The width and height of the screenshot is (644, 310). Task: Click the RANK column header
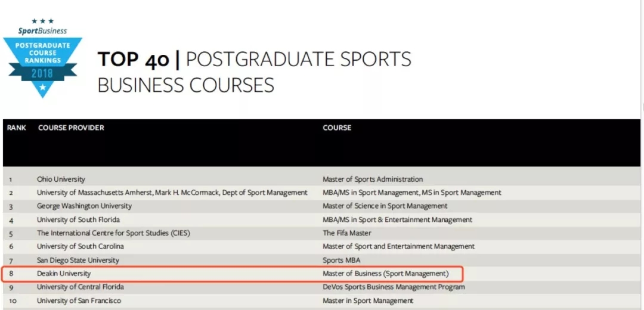click(x=17, y=128)
